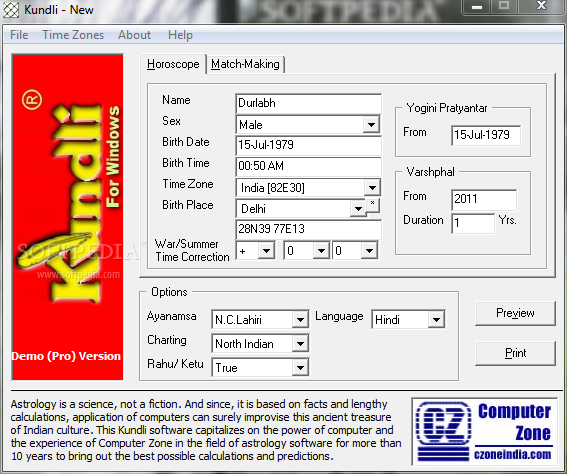Switch to the Horoscope tab

173,64
